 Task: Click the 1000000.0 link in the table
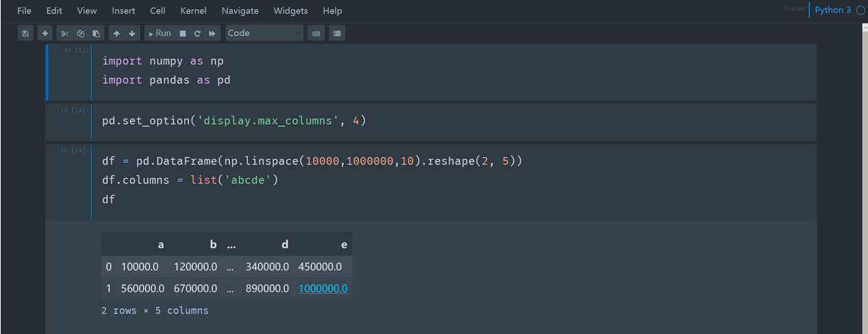coord(323,289)
